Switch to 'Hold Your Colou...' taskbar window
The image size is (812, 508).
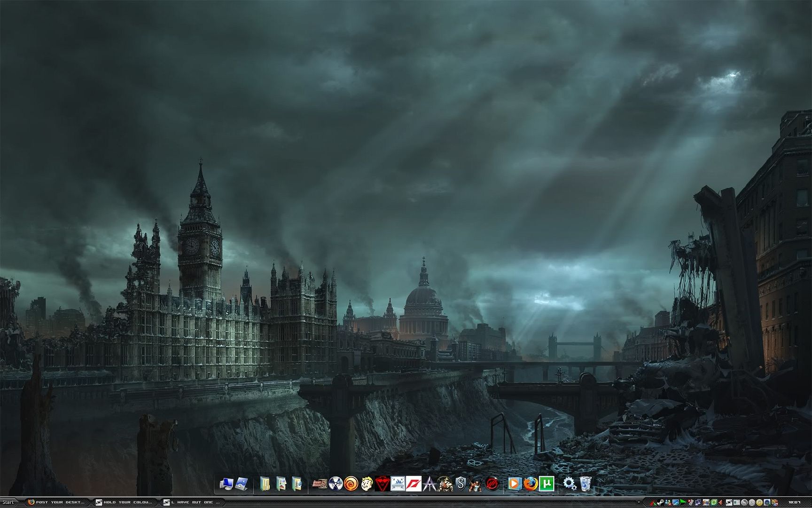point(124,502)
